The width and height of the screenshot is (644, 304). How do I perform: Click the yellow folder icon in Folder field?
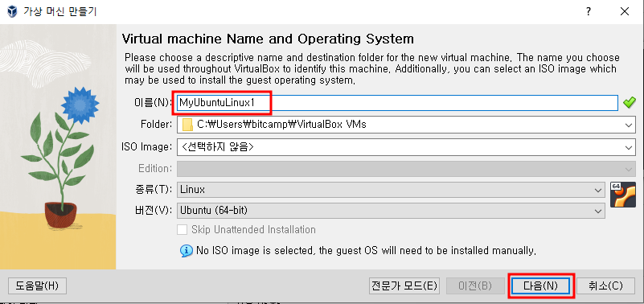187,125
